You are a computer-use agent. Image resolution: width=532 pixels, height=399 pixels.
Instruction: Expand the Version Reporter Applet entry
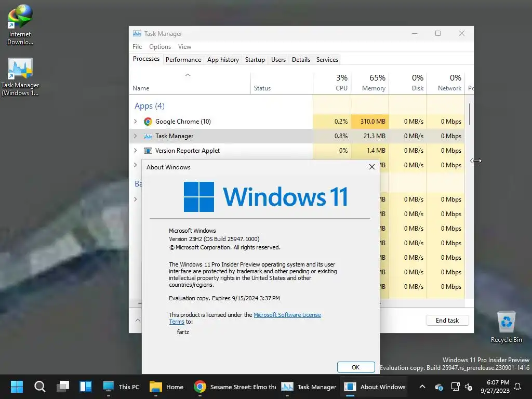(x=136, y=150)
